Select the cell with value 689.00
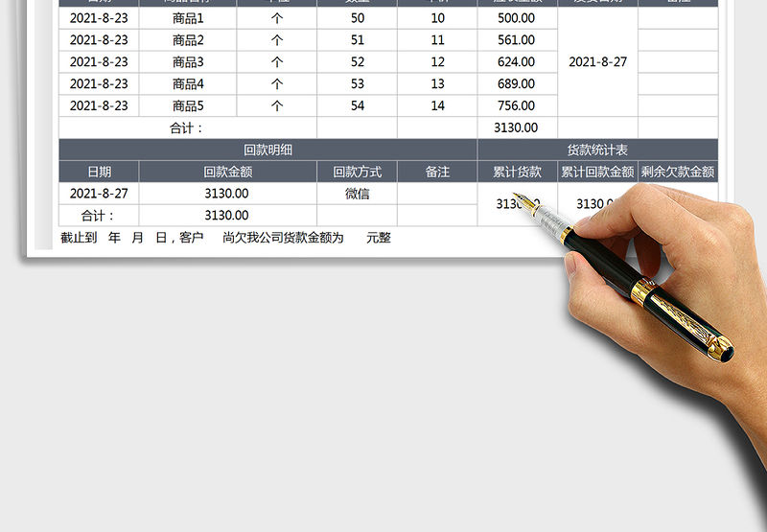Image resolution: width=767 pixels, height=532 pixels. pos(517,84)
